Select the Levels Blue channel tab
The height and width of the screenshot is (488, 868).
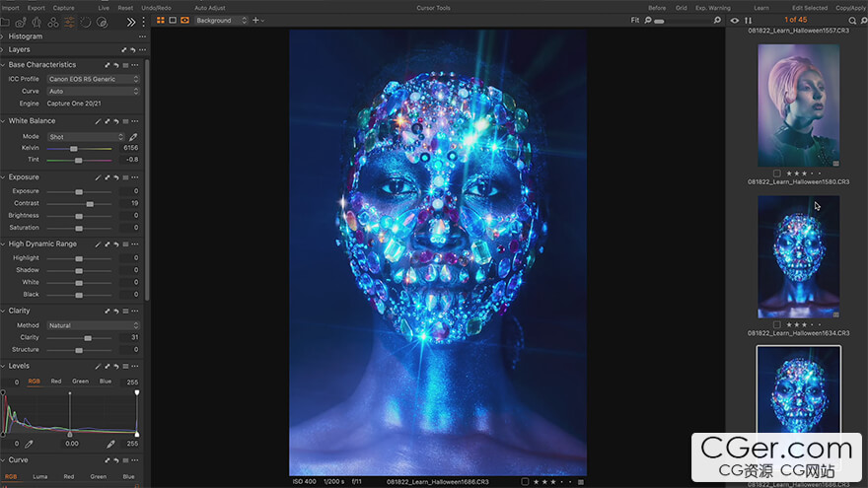[x=106, y=382]
